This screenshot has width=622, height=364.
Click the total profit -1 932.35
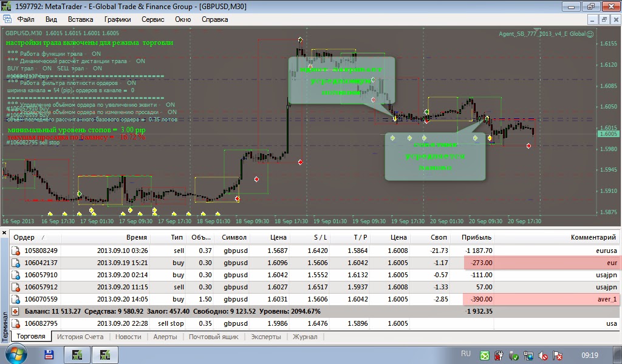coord(480,311)
